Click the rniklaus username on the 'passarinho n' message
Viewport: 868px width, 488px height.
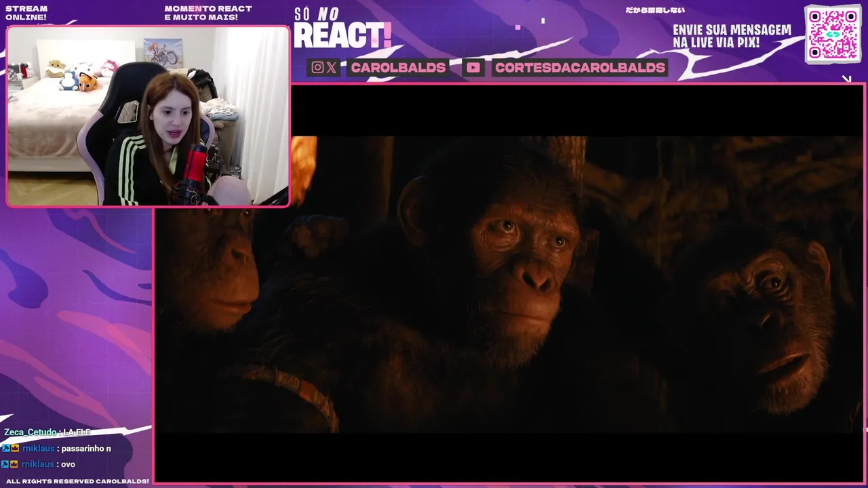click(38, 448)
